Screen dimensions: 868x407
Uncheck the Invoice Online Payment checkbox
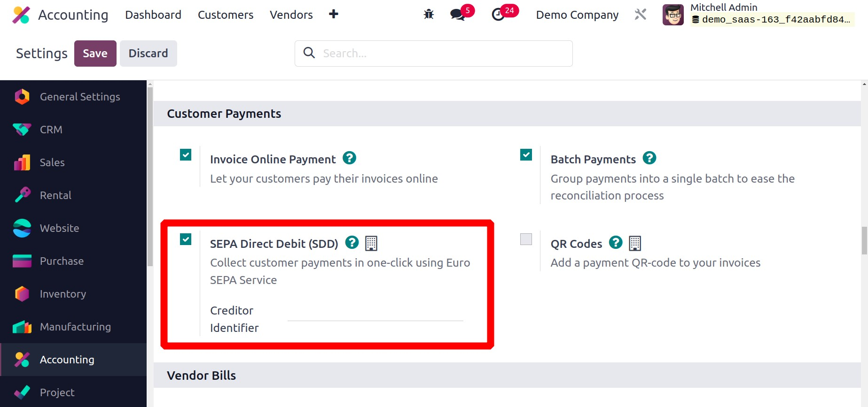click(x=186, y=155)
